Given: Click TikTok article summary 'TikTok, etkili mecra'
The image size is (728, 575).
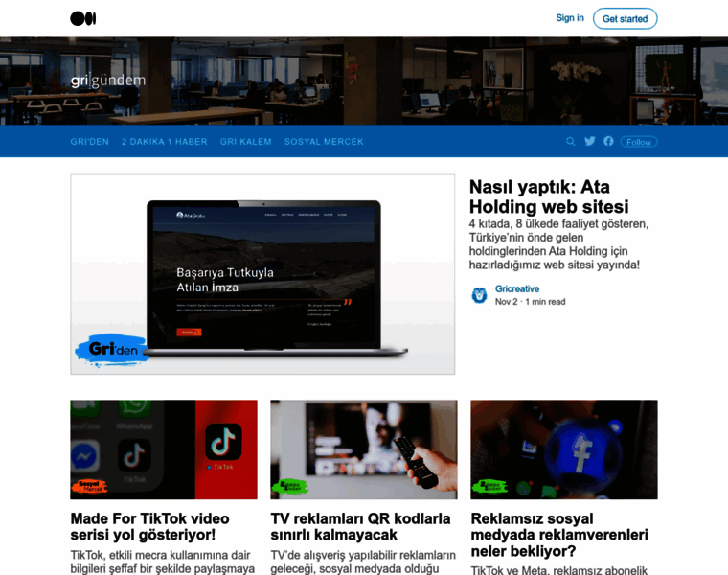Looking at the screenshot, I should coord(163,562).
